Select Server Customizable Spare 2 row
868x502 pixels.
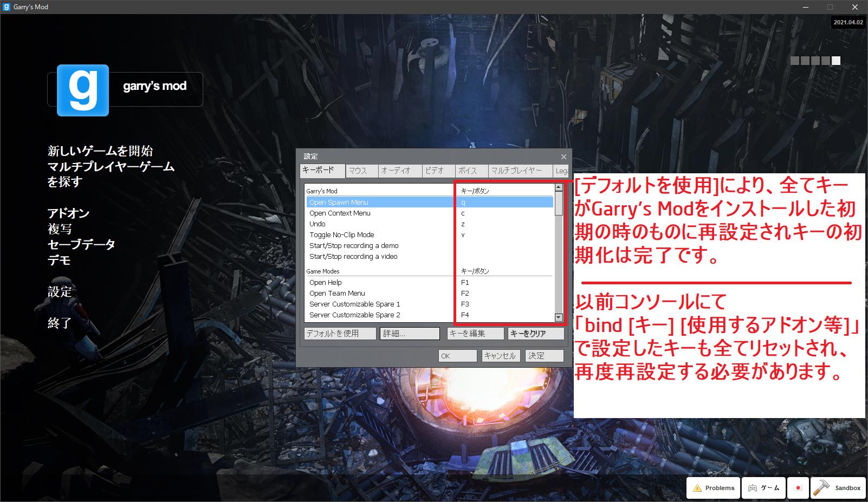(430, 315)
